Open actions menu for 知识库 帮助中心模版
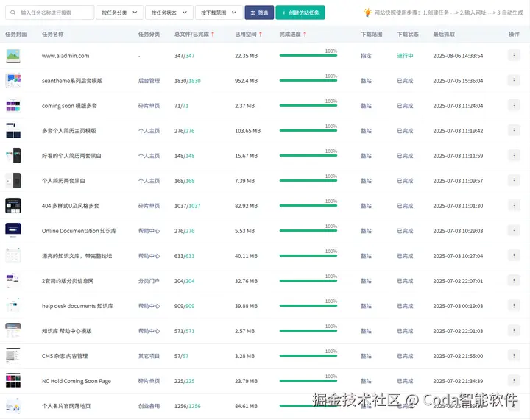This screenshot has height=420, width=530. tap(514, 330)
